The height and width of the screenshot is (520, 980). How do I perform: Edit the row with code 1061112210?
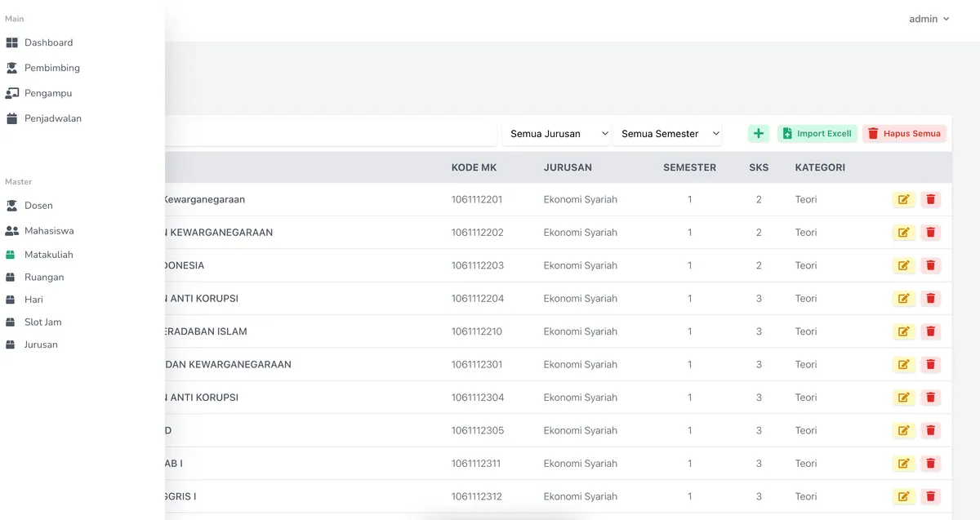point(903,331)
